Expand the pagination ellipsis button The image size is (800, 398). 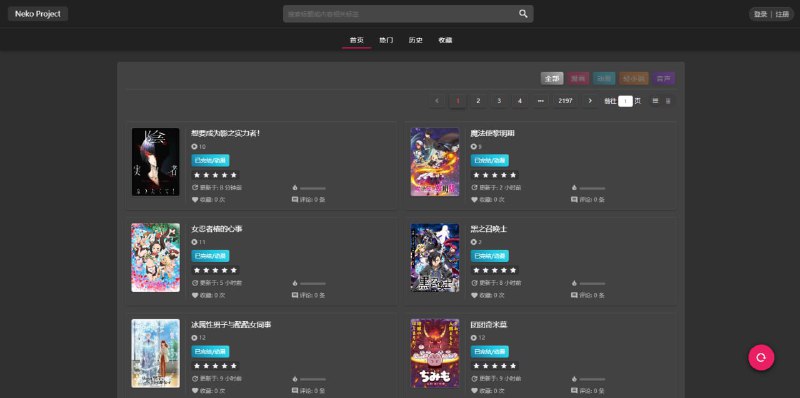tap(540, 101)
